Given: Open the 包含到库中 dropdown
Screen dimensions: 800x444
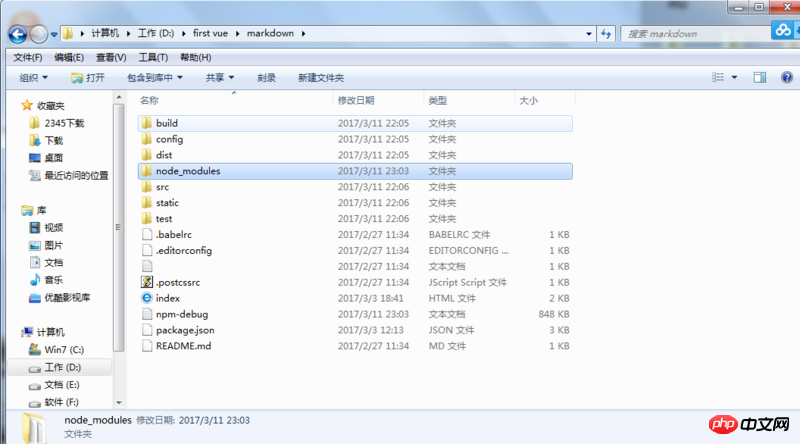Looking at the screenshot, I should 155,78.
